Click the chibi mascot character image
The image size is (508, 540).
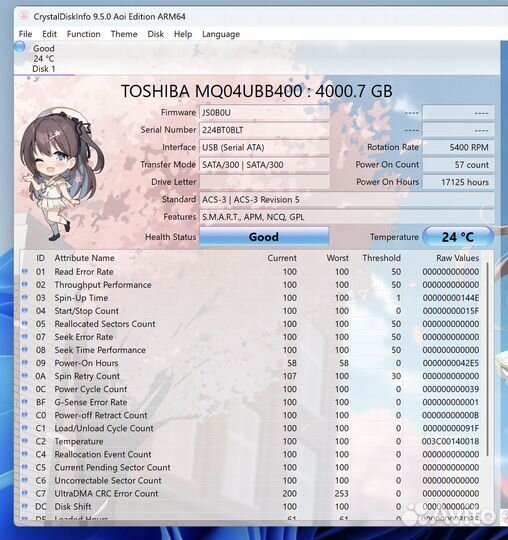click(x=62, y=174)
